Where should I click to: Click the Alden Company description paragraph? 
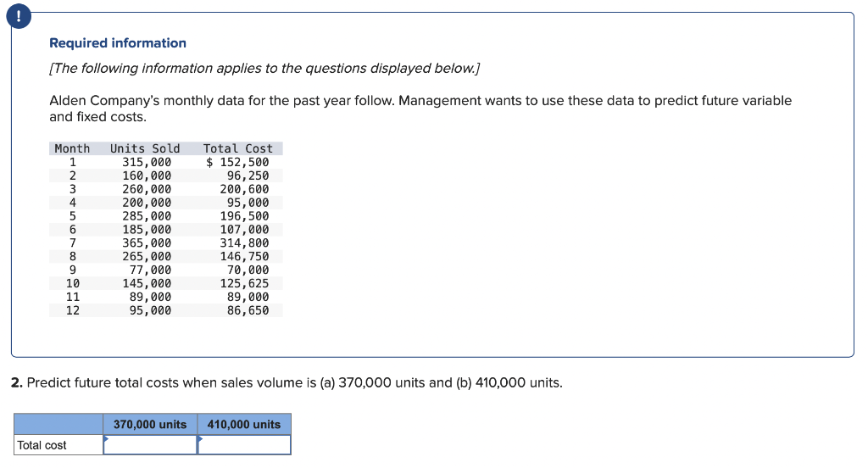click(x=420, y=109)
